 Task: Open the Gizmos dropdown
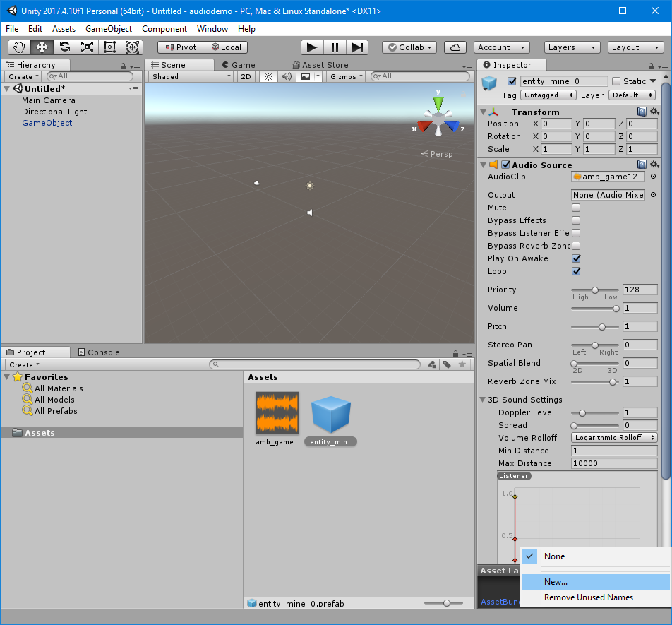click(x=347, y=76)
